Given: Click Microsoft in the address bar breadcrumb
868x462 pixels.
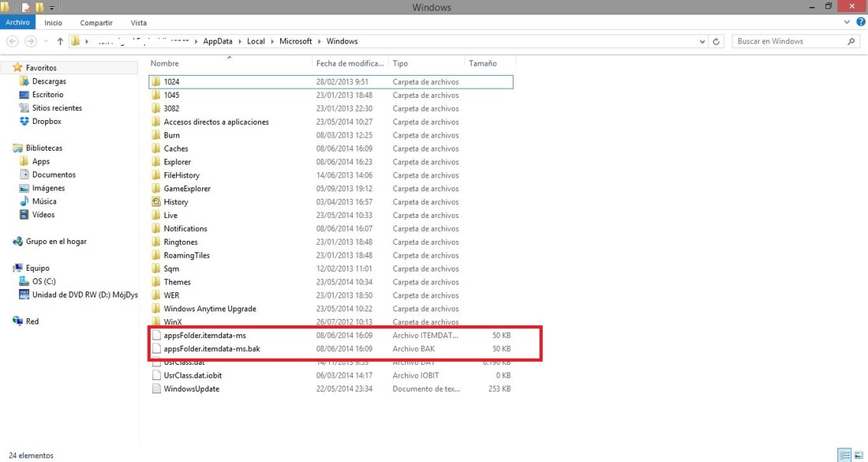Looking at the screenshot, I should click(x=296, y=41).
